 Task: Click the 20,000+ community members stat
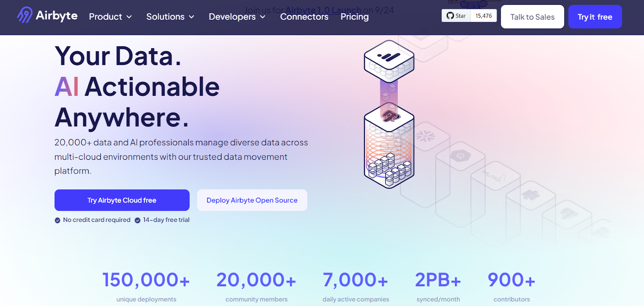256,286
